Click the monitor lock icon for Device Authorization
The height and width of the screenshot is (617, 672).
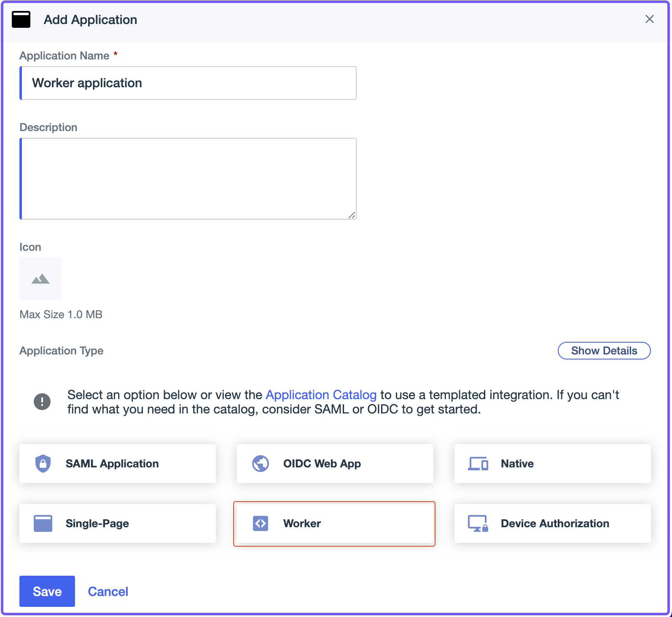point(478,523)
